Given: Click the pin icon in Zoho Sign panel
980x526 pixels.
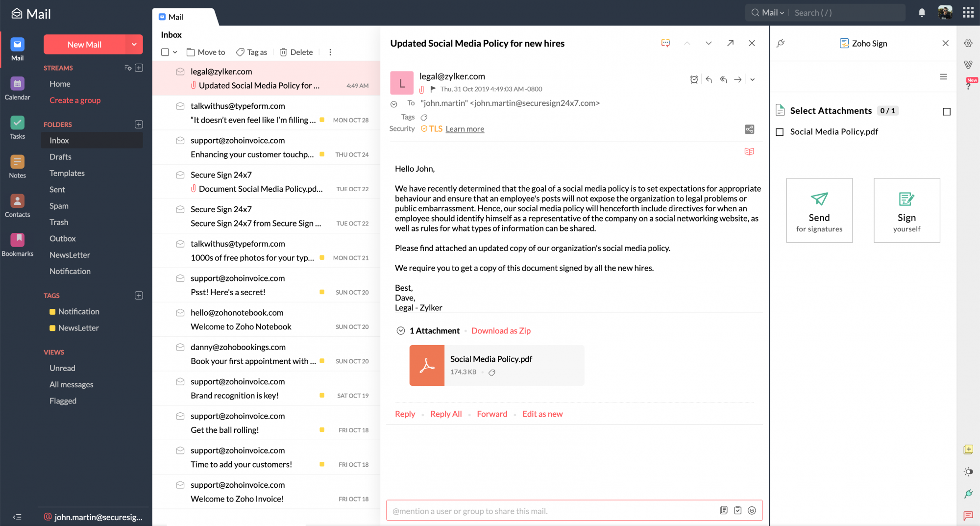Looking at the screenshot, I should coord(781,43).
